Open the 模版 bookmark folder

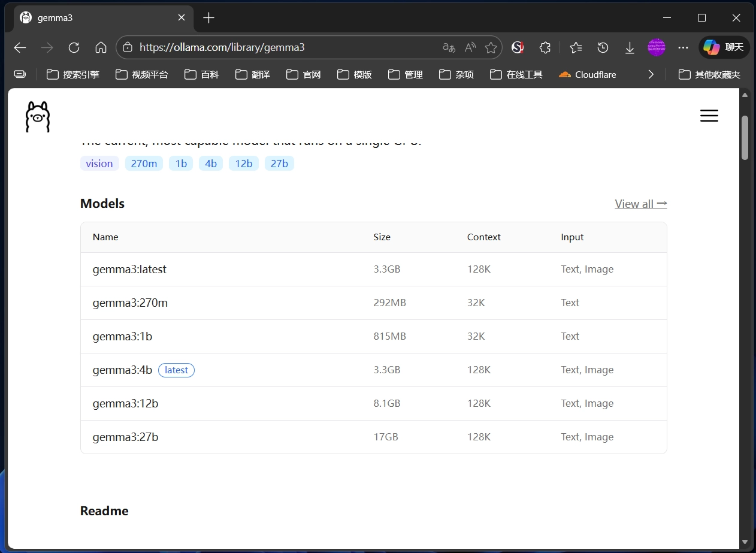pos(355,74)
